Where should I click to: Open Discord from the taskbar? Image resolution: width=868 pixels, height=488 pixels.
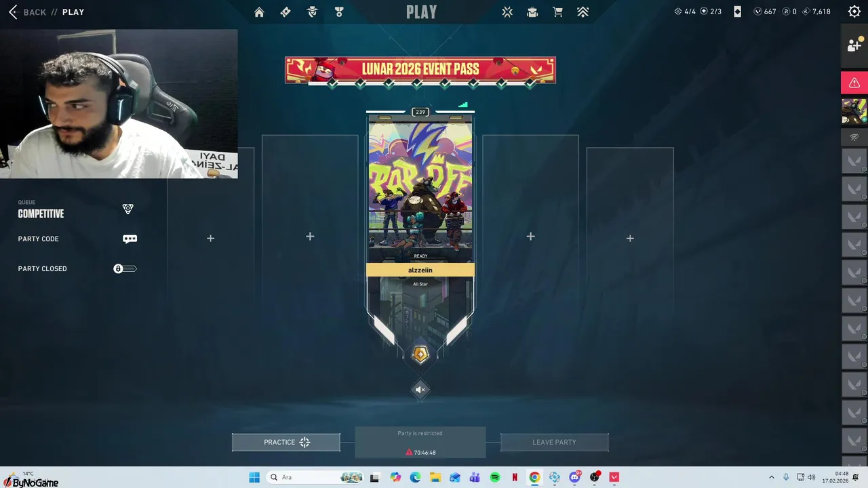pos(575,477)
